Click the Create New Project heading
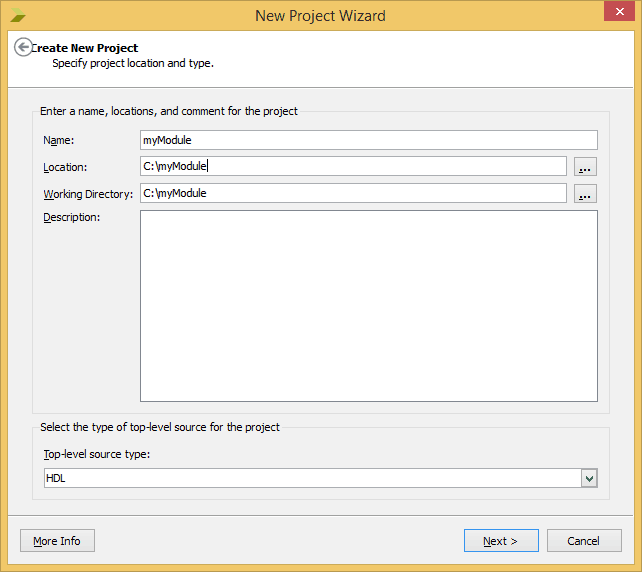Viewport: 642px width, 572px height. [85, 48]
